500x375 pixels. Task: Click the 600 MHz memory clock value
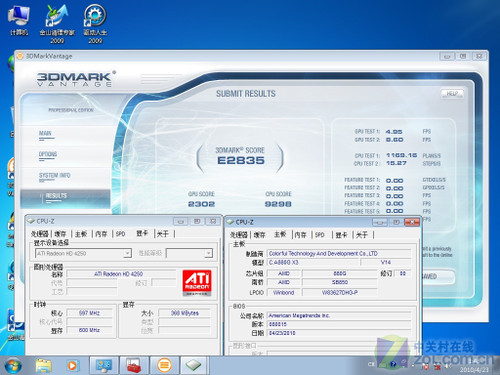(89, 330)
